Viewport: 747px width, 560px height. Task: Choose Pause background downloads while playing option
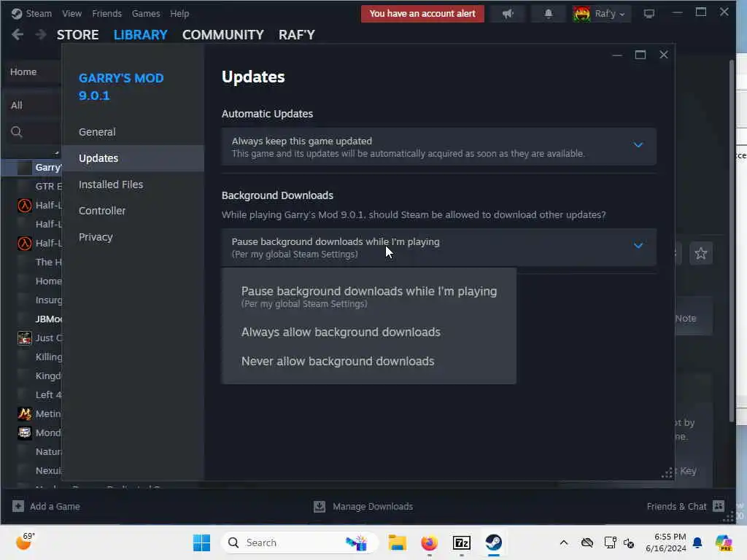tap(368, 296)
